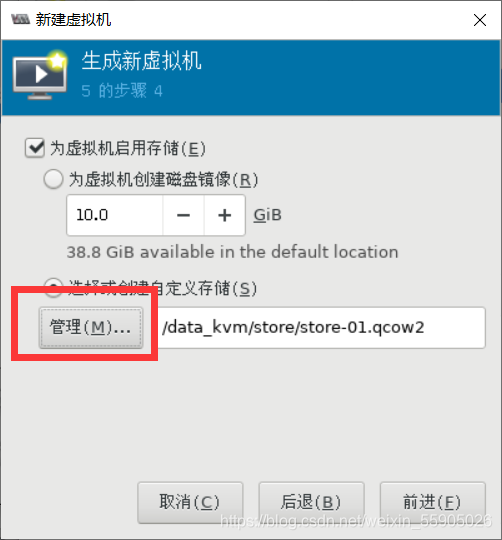Open storage browser via 管理(M)... button
This screenshot has height=540, width=502.
pyautogui.click(x=91, y=328)
